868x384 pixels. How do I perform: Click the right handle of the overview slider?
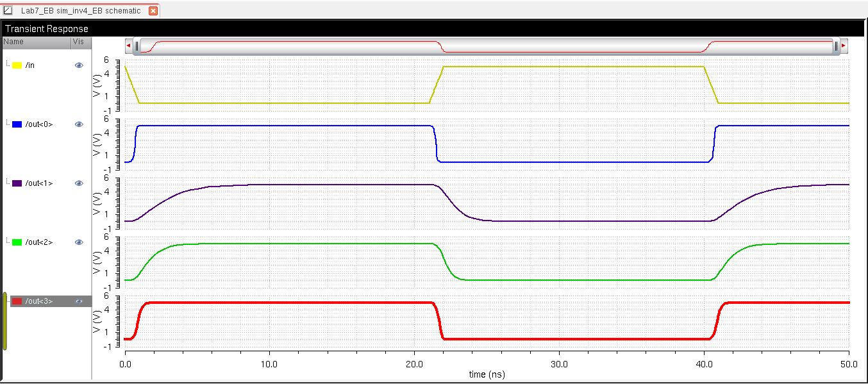pyautogui.click(x=836, y=46)
